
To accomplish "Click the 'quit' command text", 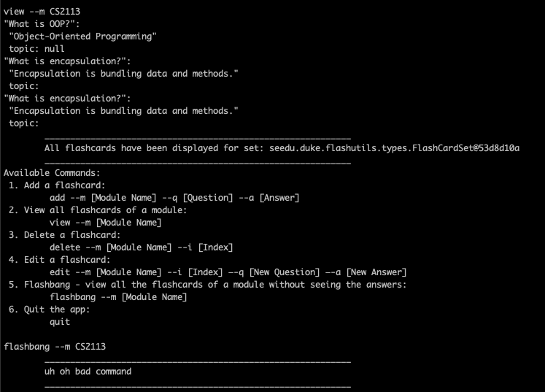I will pos(60,322).
